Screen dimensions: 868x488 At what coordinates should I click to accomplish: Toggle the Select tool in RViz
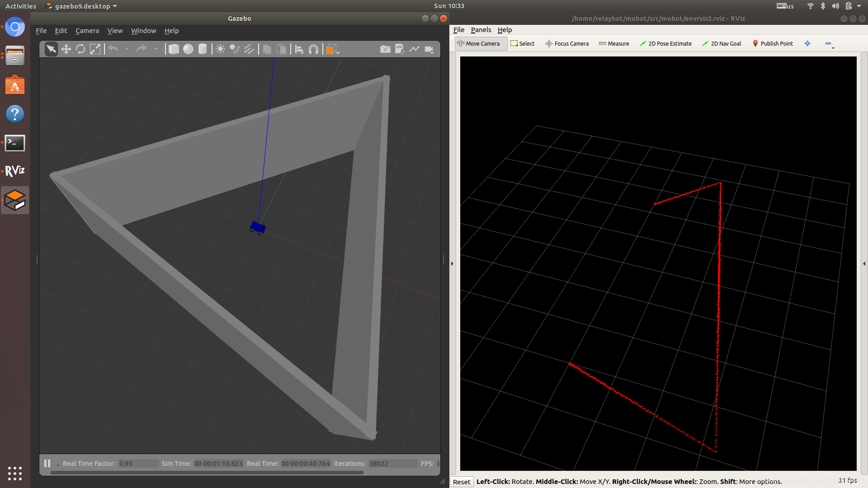(522, 43)
